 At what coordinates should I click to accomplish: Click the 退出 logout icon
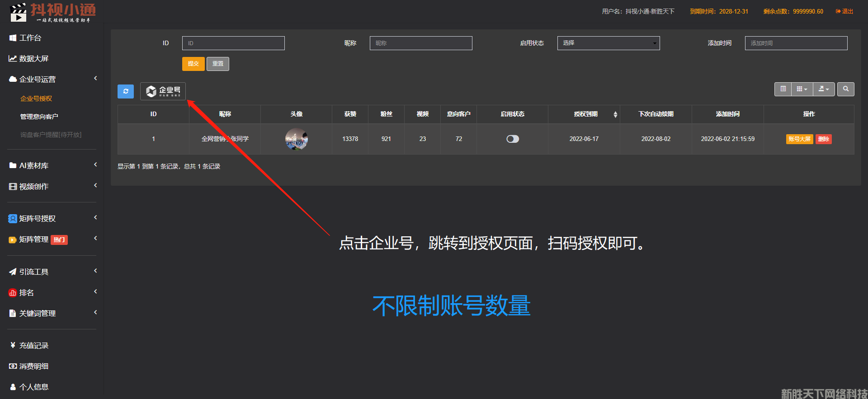844,11
